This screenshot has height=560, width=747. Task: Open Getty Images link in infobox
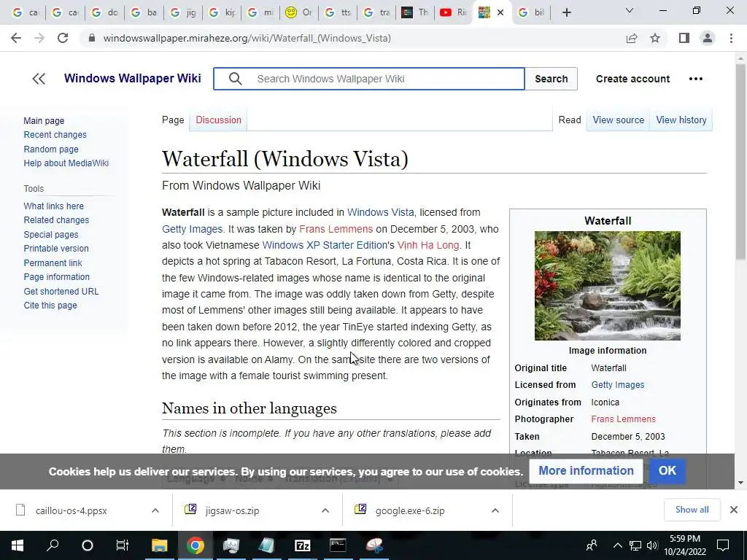[617, 385]
